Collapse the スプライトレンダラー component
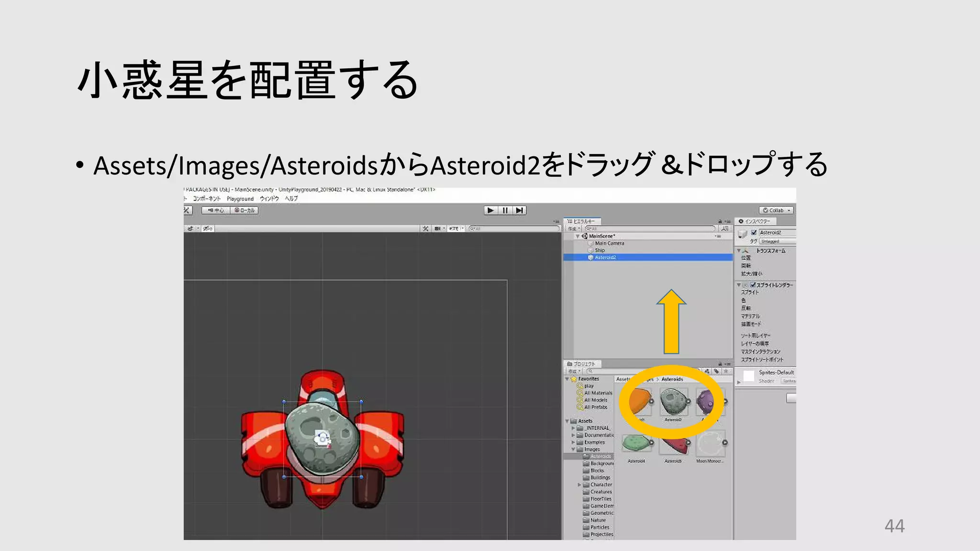The image size is (980, 551). [x=738, y=285]
